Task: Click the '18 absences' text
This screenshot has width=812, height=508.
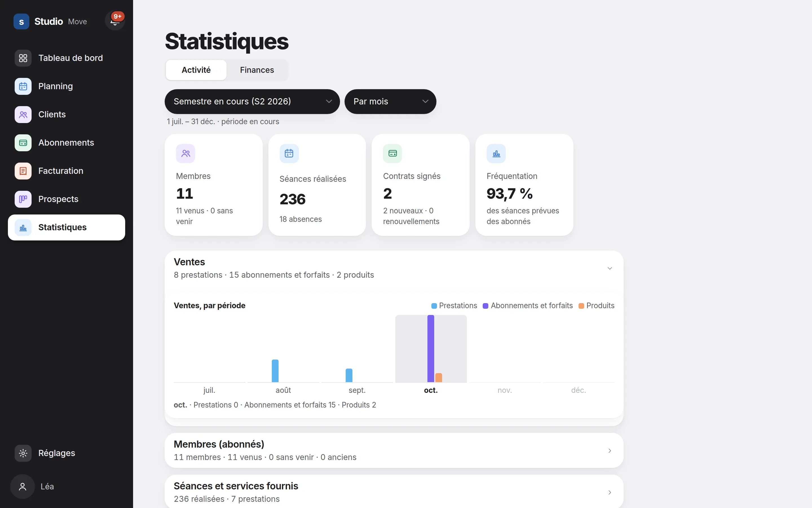Action: (x=301, y=219)
